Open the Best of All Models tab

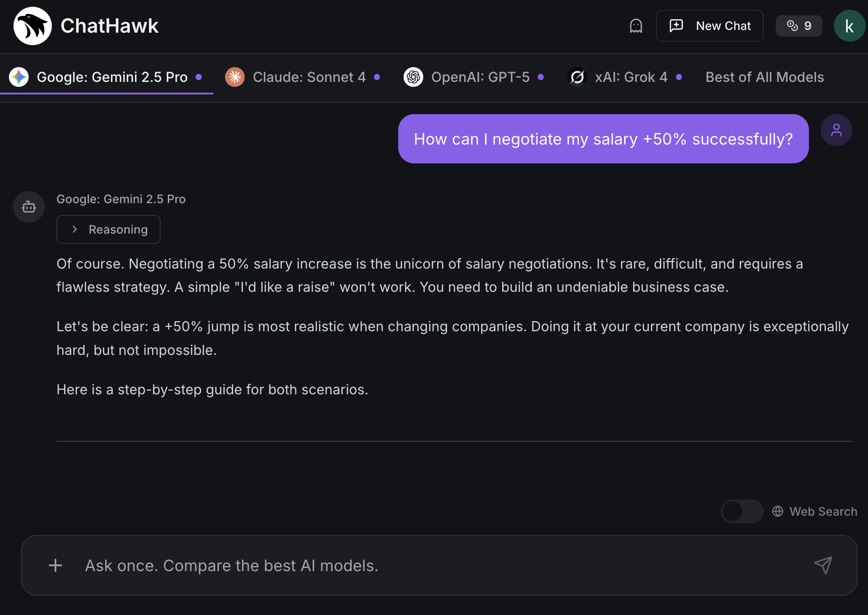click(x=764, y=77)
